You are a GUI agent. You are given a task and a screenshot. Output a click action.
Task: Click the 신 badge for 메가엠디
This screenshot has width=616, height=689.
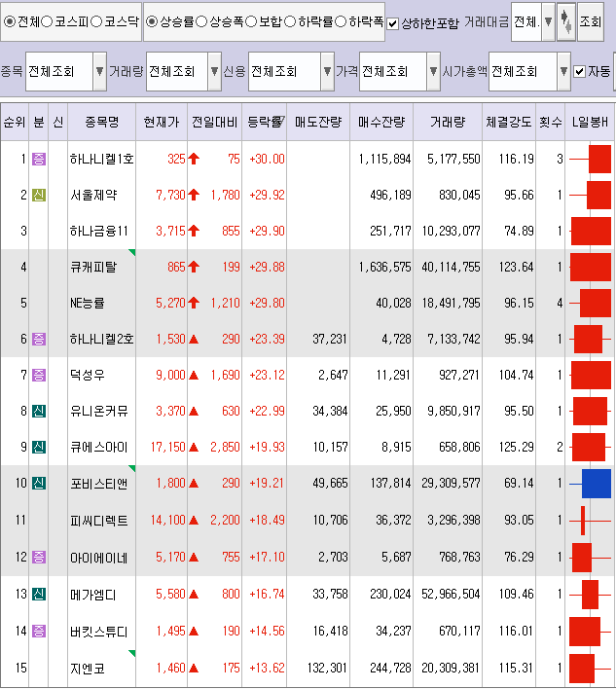(39, 594)
